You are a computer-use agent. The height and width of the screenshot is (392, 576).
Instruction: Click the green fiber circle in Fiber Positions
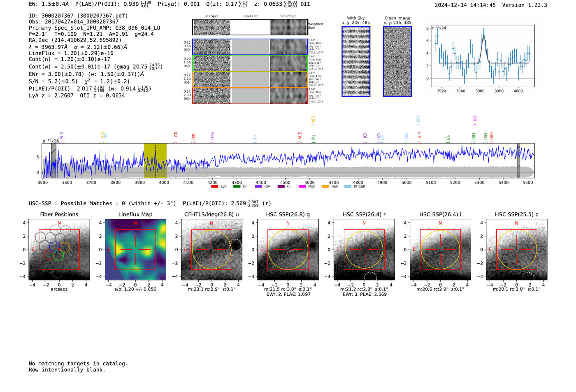pos(58,255)
